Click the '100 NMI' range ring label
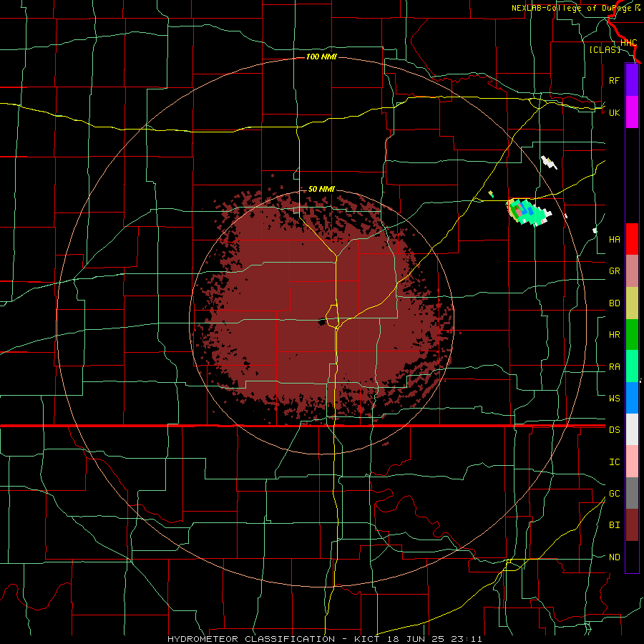The width and height of the screenshot is (644, 644). coord(321,57)
